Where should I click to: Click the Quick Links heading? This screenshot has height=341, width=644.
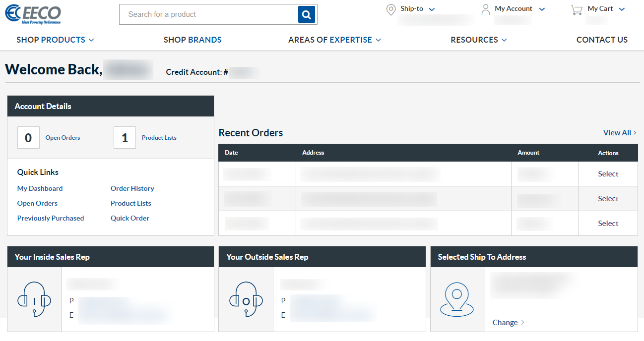click(x=38, y=172)
